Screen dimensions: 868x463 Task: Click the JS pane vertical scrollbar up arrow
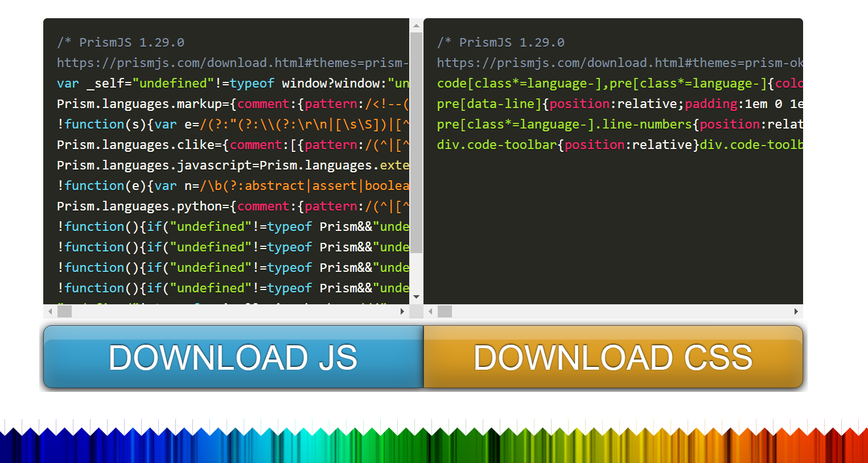416,26
